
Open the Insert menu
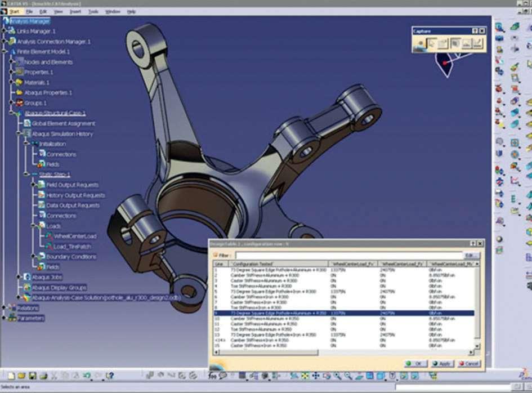point(75,11)
